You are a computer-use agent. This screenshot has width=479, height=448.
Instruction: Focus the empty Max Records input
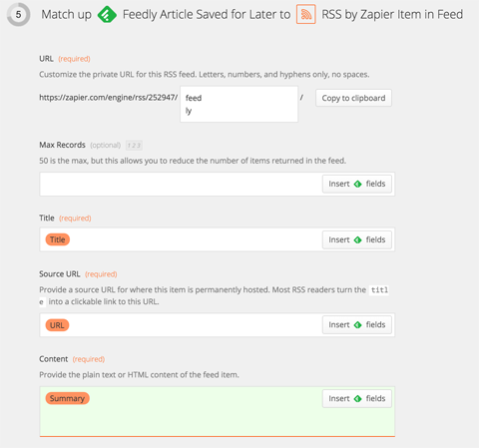point(182,184)
